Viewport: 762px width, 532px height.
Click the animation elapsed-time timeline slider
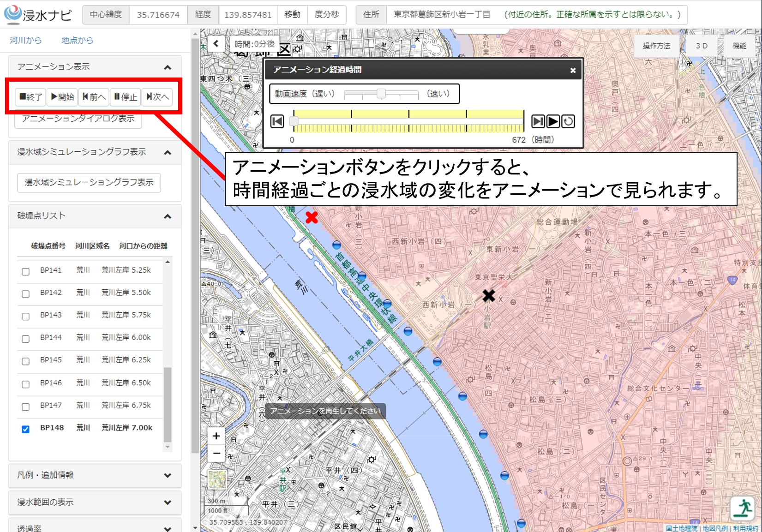coord(408,121)
